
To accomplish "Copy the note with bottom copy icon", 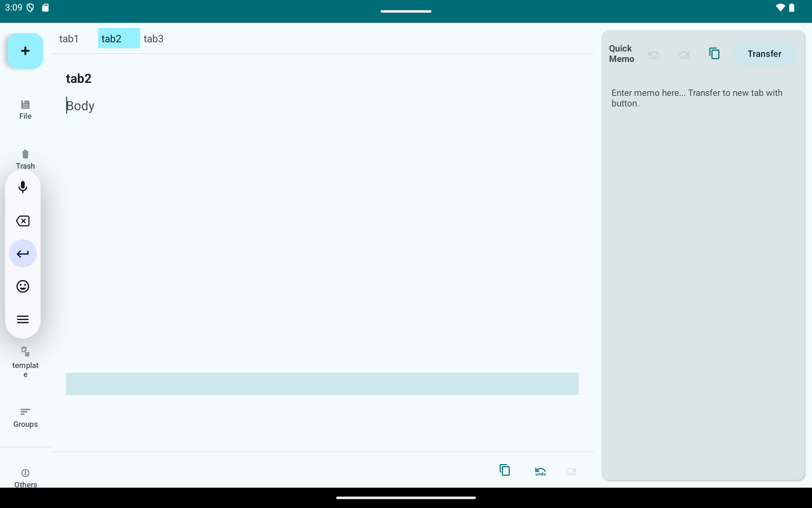I will point(505,470).
